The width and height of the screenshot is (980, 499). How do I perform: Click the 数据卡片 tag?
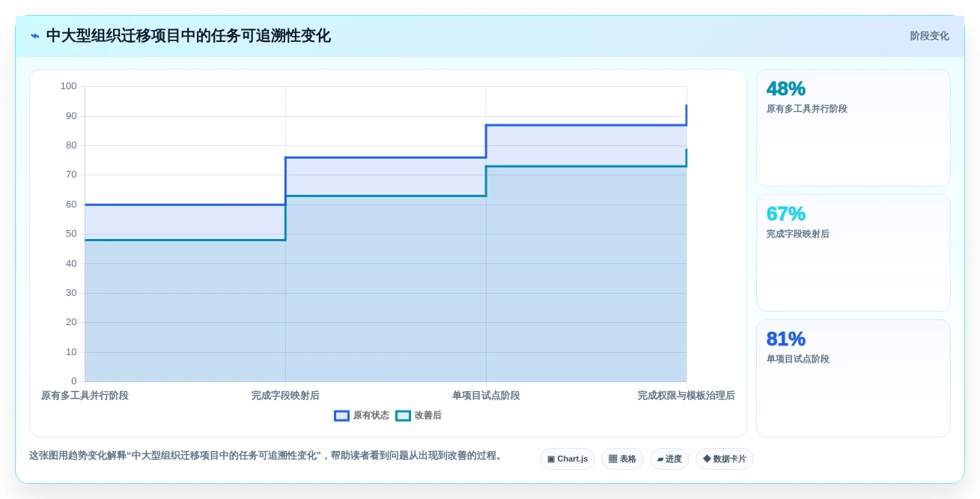pos(725,459)
